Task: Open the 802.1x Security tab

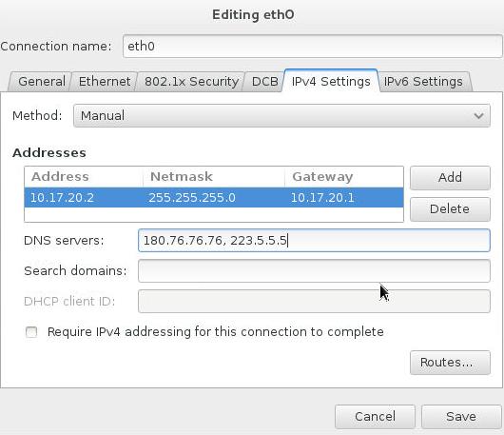Action: [191, 82]
